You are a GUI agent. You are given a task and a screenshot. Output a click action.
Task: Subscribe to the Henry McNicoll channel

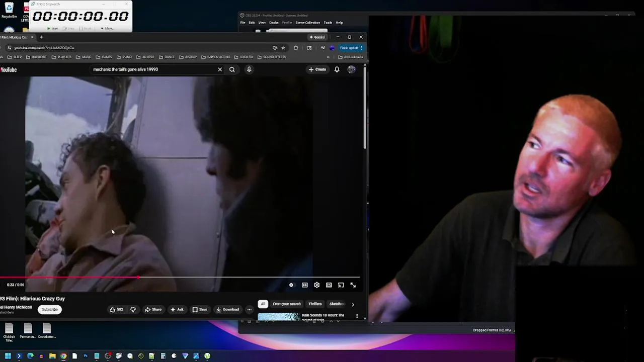50,309
